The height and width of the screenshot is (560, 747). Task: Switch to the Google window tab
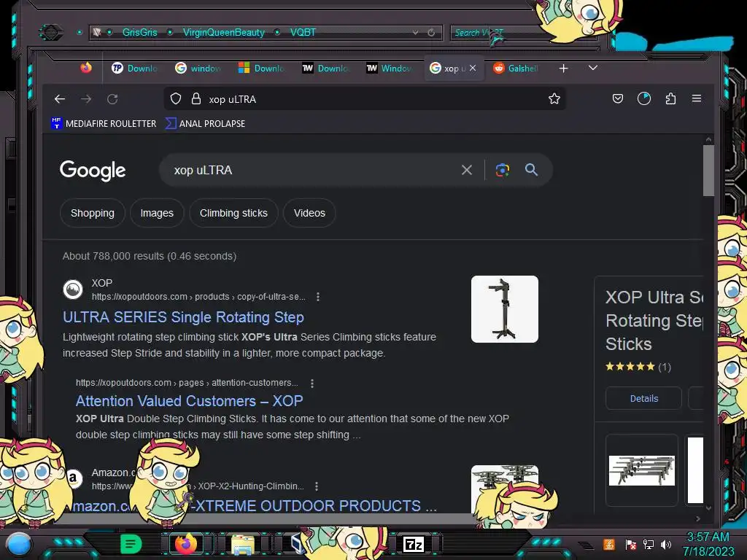(198, 68)
